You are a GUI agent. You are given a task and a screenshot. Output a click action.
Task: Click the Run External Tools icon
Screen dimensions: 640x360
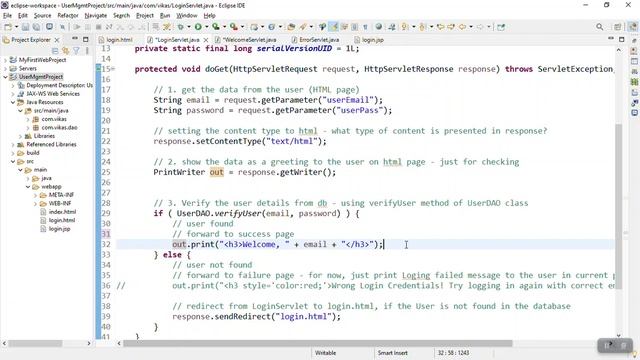pyautogui.click(x=234, y=27)
